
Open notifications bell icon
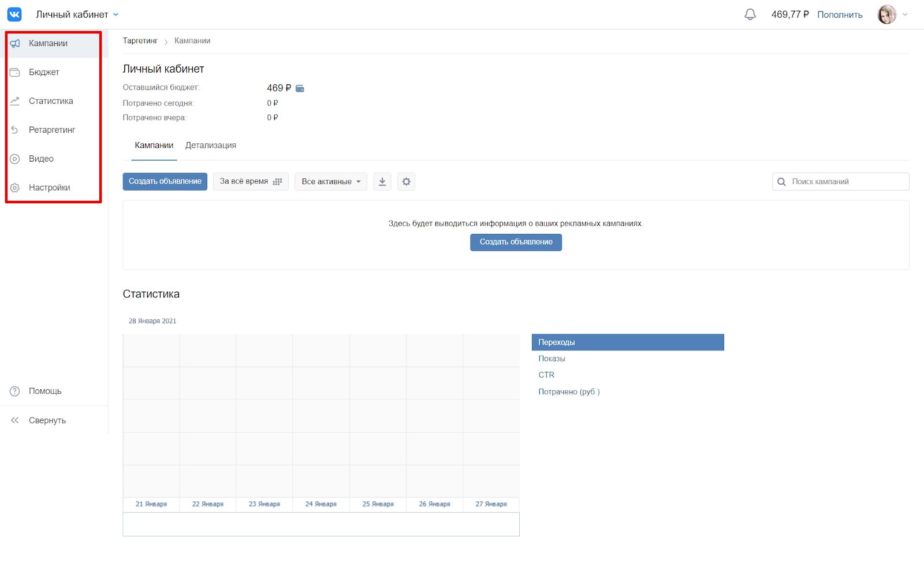750,14
